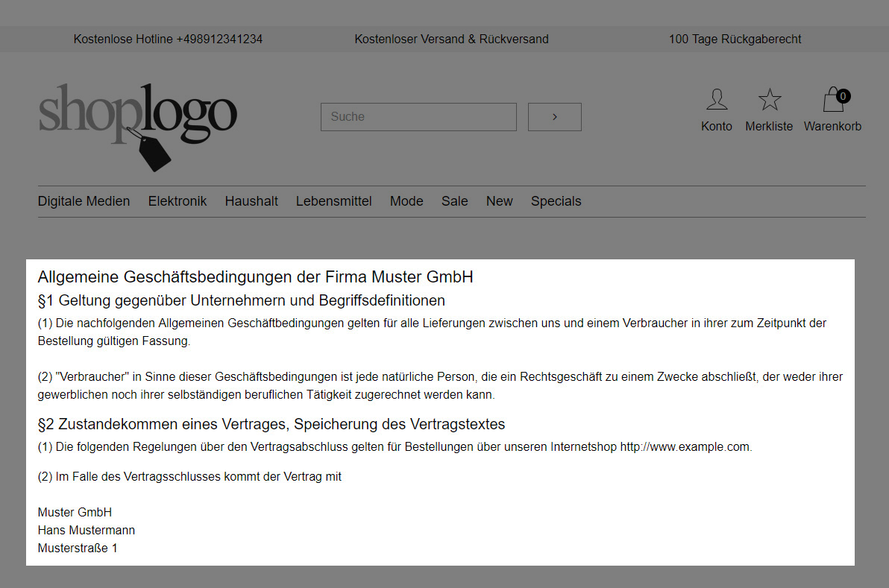Image resolution: width=889 pixels, height=588 pixels.
Task: Click the cart item count badge
Action: point(843,95)
